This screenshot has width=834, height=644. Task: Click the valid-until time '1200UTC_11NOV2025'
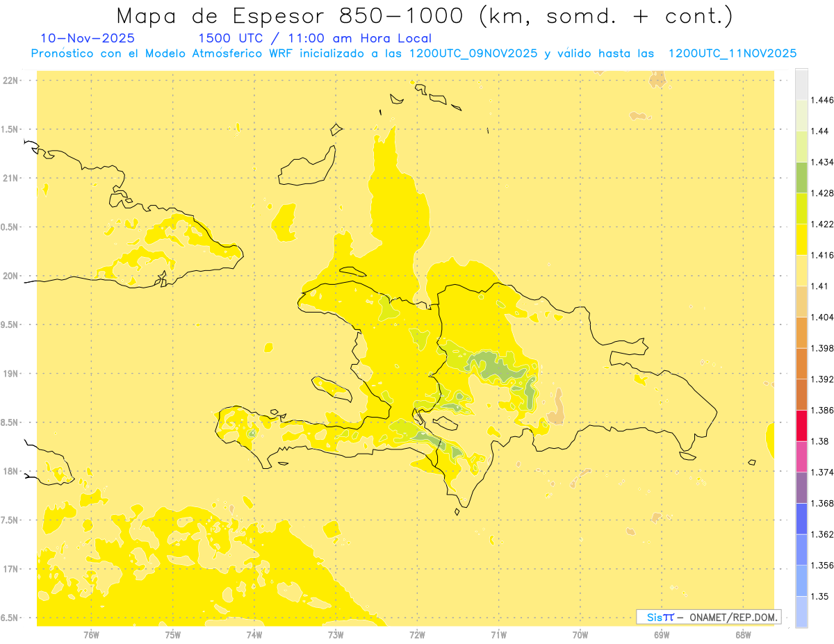click(732, 53)
